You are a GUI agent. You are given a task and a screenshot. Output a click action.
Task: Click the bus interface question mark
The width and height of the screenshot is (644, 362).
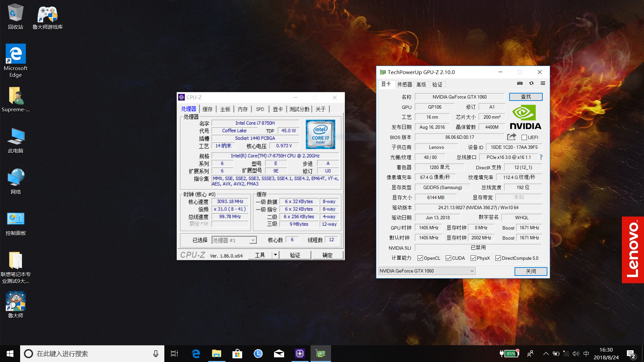point(541,157)
